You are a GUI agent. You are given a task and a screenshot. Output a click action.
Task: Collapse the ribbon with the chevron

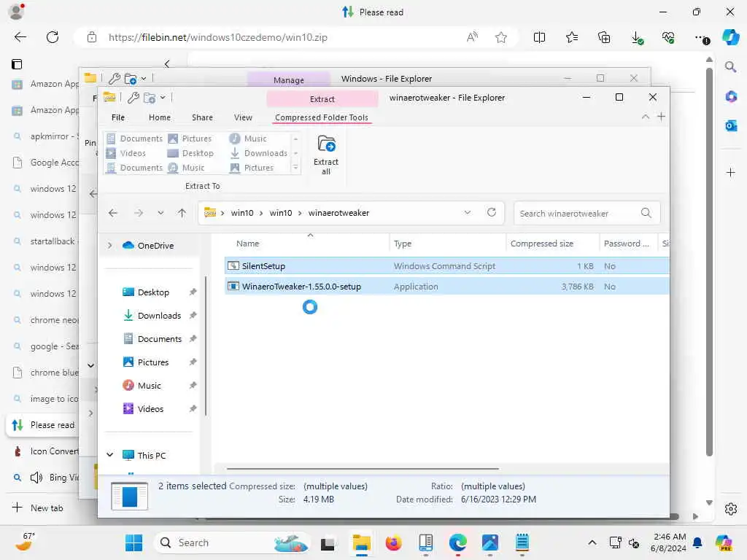pos(645,117)
